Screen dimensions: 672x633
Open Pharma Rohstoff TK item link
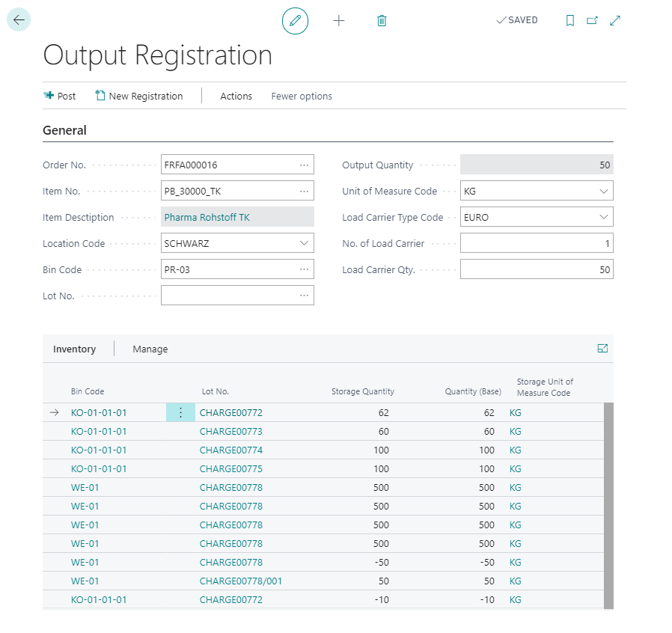[207, 217]
